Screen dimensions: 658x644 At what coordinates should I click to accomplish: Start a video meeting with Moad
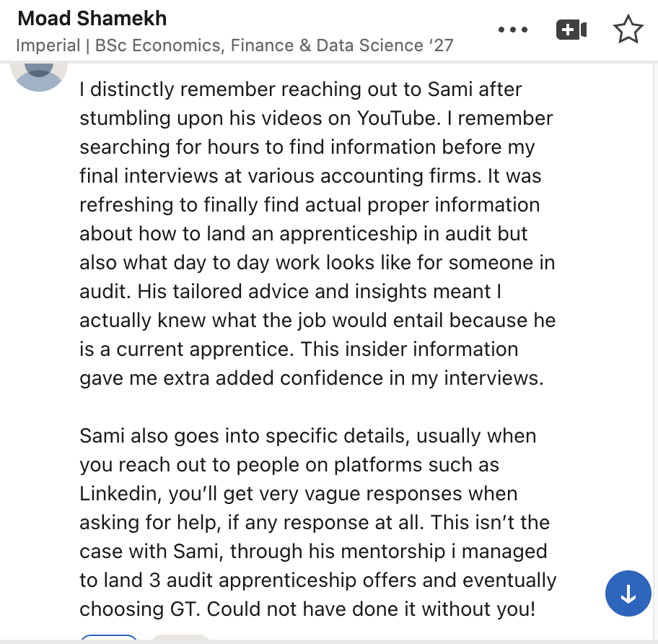(571, 30)
